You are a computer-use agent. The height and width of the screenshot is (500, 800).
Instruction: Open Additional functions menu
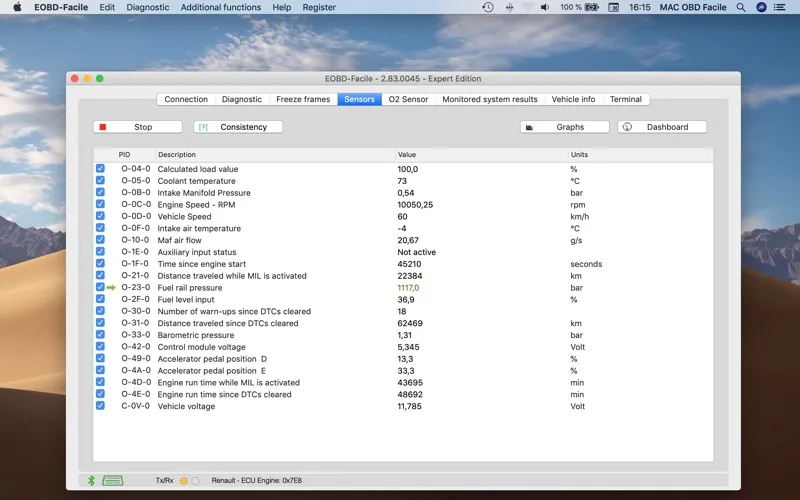pyautogui.click(x=221, y=7)
